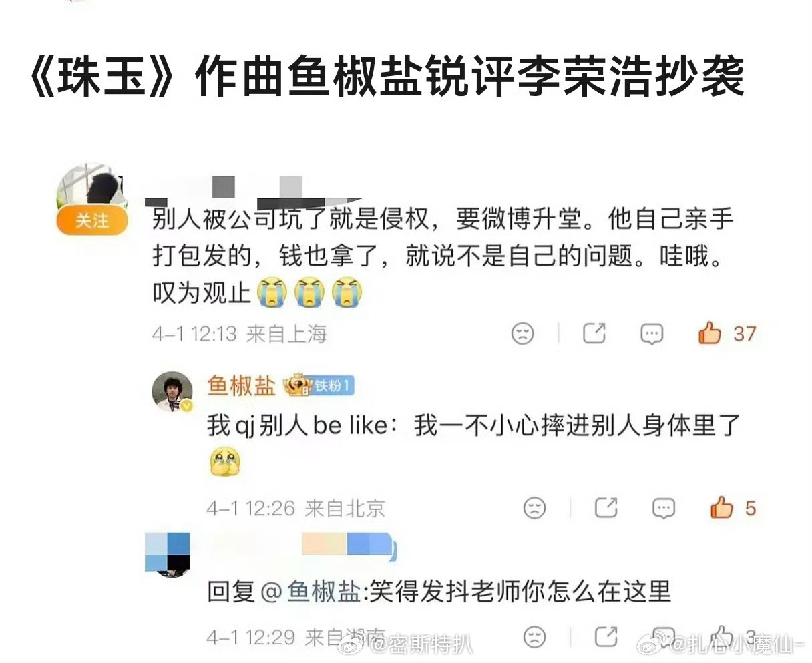Share the 12:13 comment from 上海

pos(594,333)
